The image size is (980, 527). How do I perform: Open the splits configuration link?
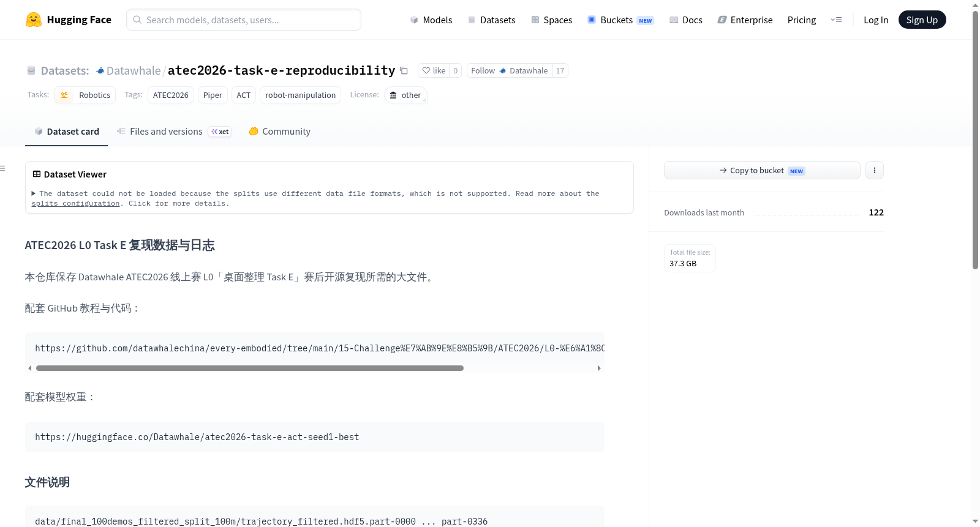(x=75, y=204)
